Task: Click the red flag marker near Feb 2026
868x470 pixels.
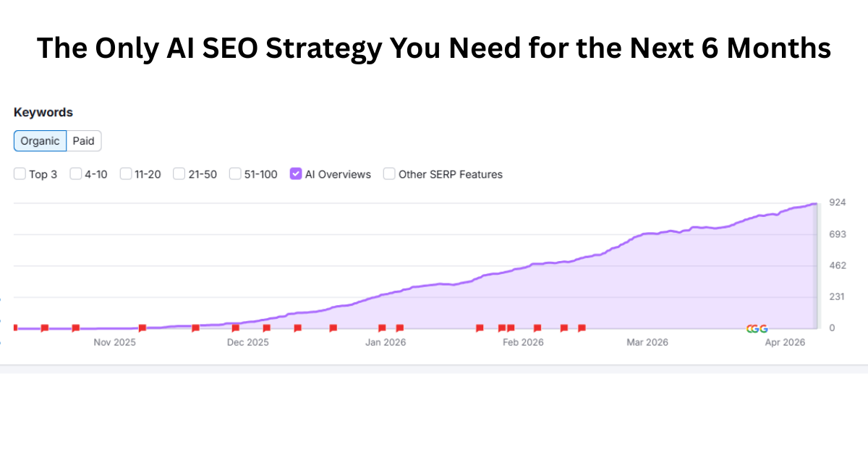Action: (x=510, y=328)
